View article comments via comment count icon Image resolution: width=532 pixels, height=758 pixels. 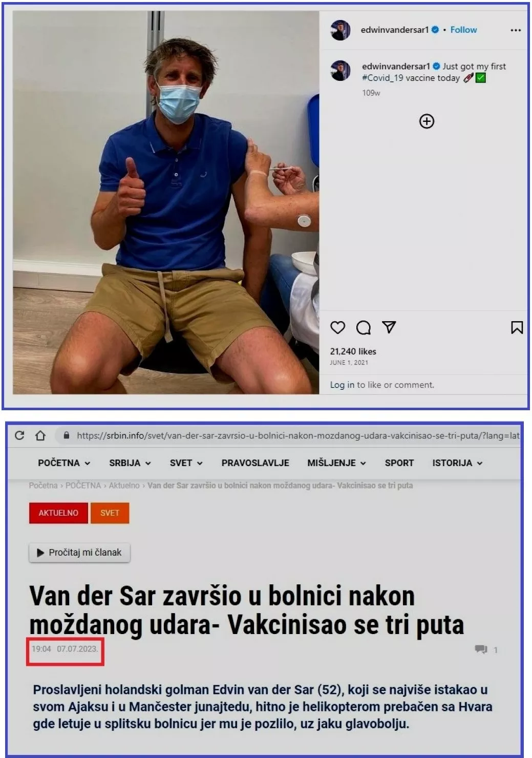pyautogui.click(x=486, y=649)
